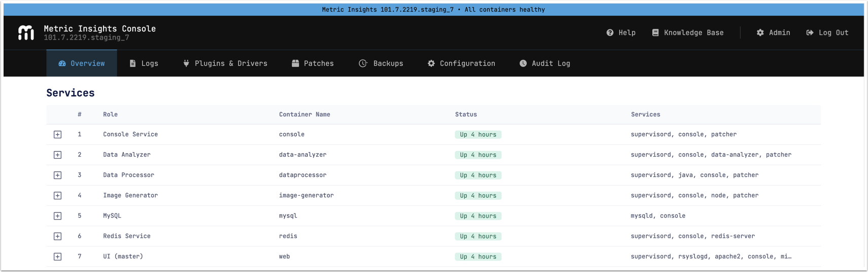Click the Container Name column header
Viewport: 868px width, 272px height.
(x=305, y=114)
